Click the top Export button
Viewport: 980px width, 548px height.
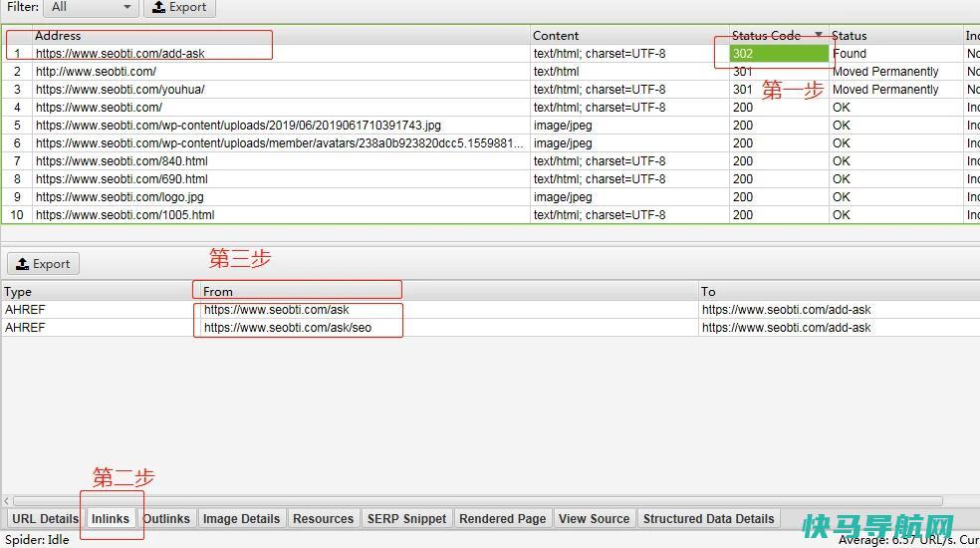(179, 8)
